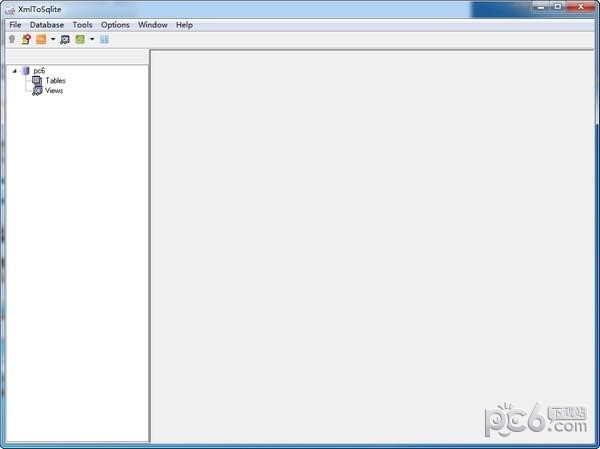Open the Options menu
This screenshot has width=600, height=449.
[x=115, y=25]
